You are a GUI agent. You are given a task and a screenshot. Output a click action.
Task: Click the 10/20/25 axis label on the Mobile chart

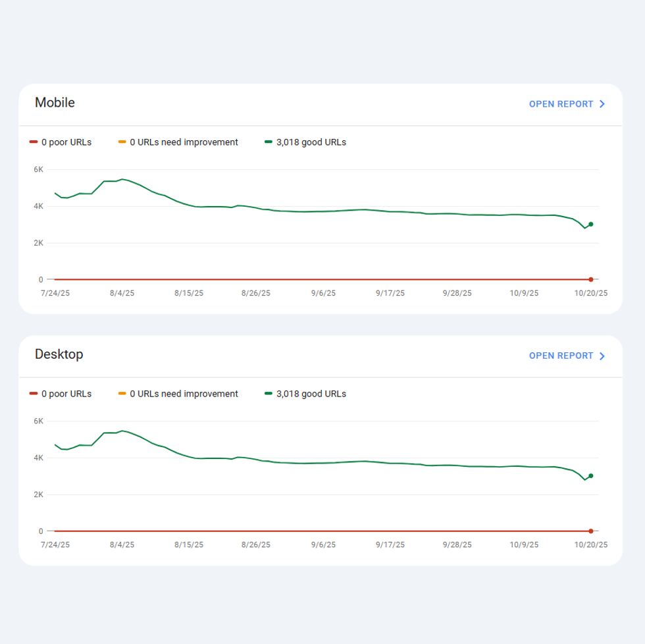pos(590,292)
